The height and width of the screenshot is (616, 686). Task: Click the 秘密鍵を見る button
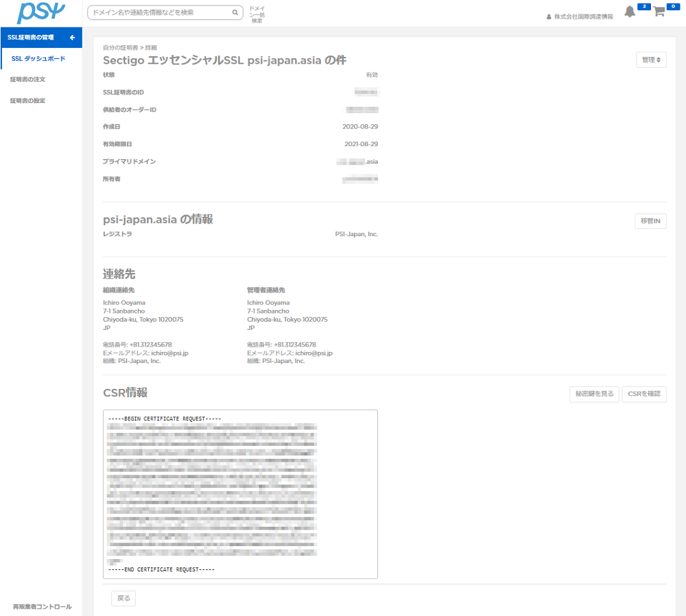pos(594,394)
